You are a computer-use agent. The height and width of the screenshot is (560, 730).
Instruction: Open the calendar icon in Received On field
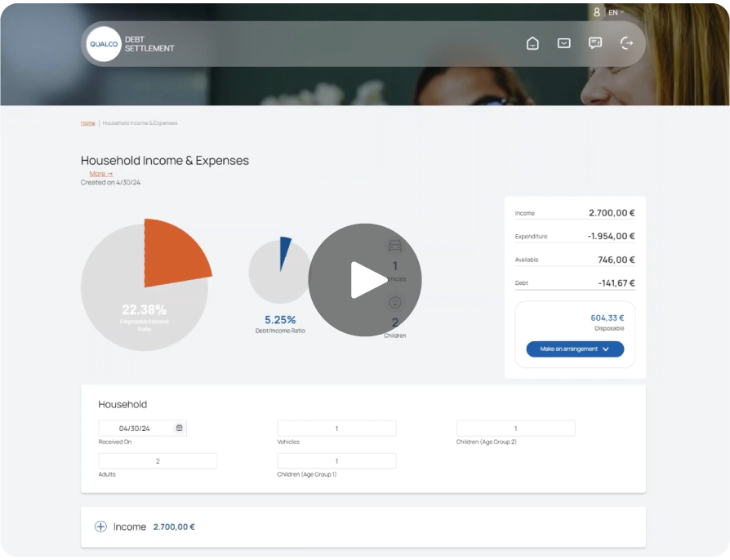(x=178, y=427)
